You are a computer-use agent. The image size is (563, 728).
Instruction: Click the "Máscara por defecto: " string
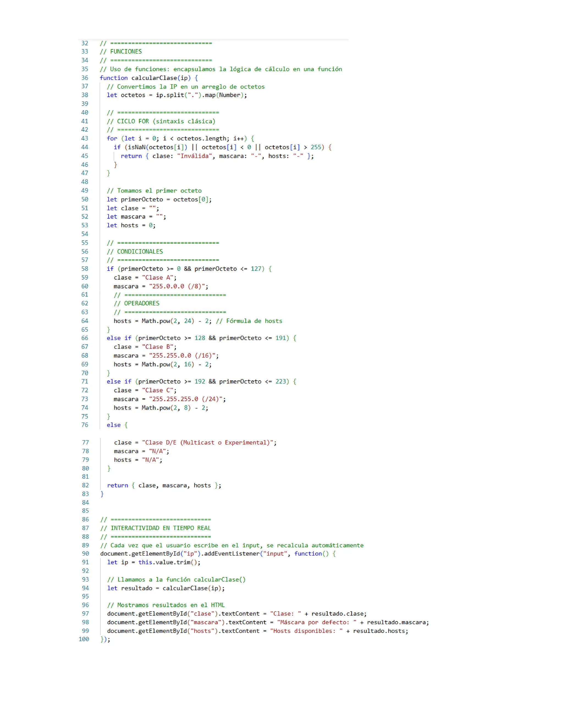click(316, 622)
